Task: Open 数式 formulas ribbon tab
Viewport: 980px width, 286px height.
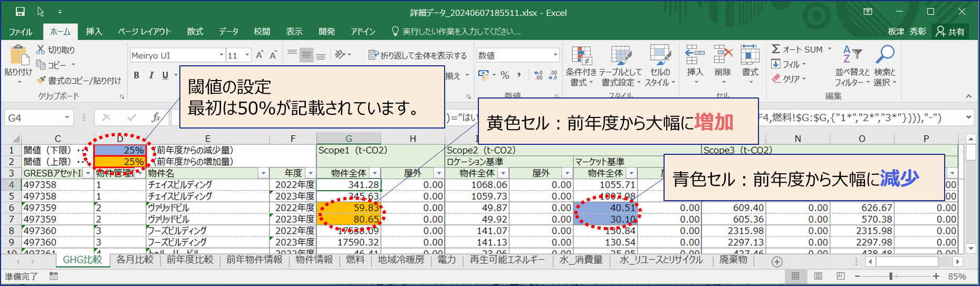Action: 195,32
